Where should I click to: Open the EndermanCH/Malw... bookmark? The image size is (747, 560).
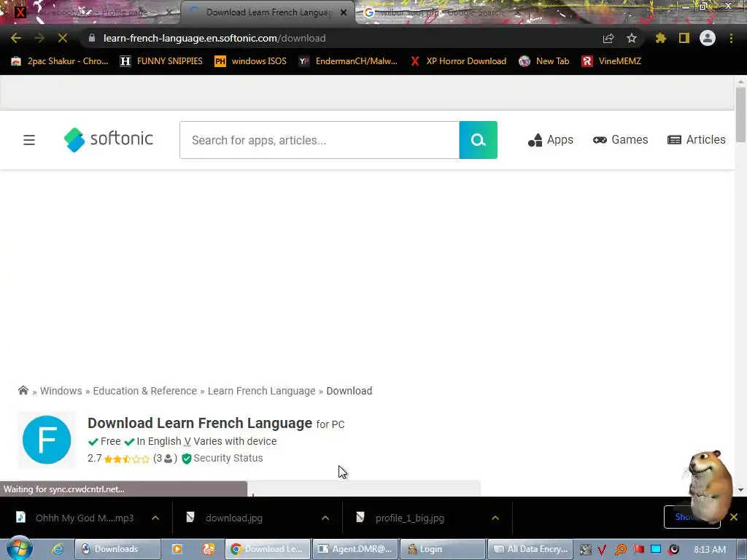348,61
